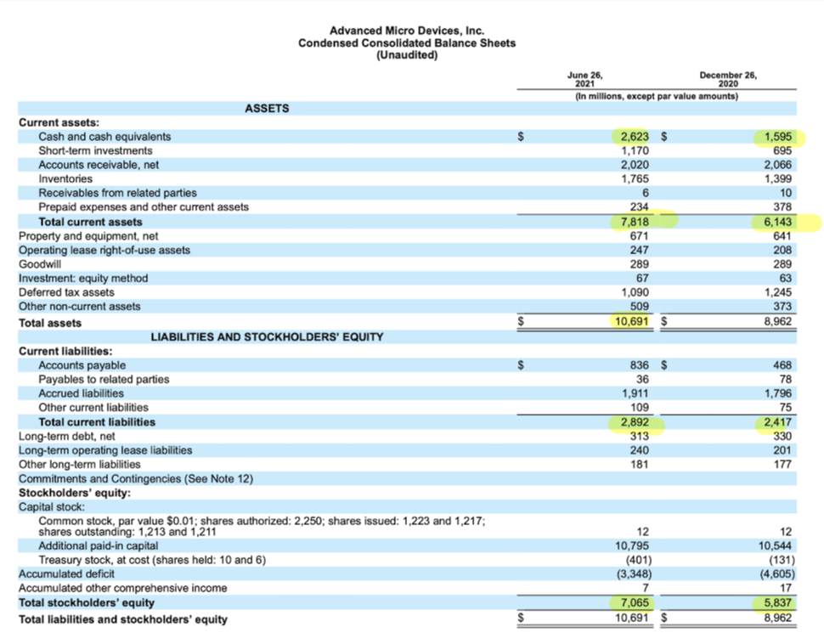Click short-term investments value 695
The height and width of the screenshot is (644, 824).
point(782,151)
